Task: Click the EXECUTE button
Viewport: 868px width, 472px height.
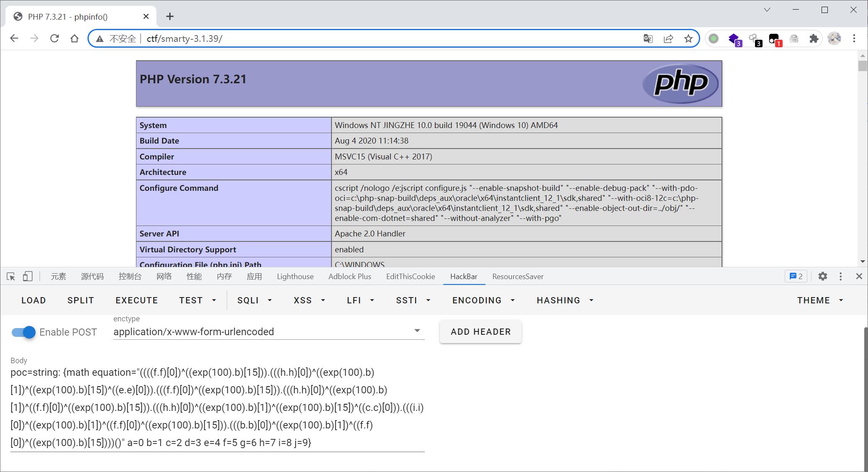Action: [x=136, y=300]
